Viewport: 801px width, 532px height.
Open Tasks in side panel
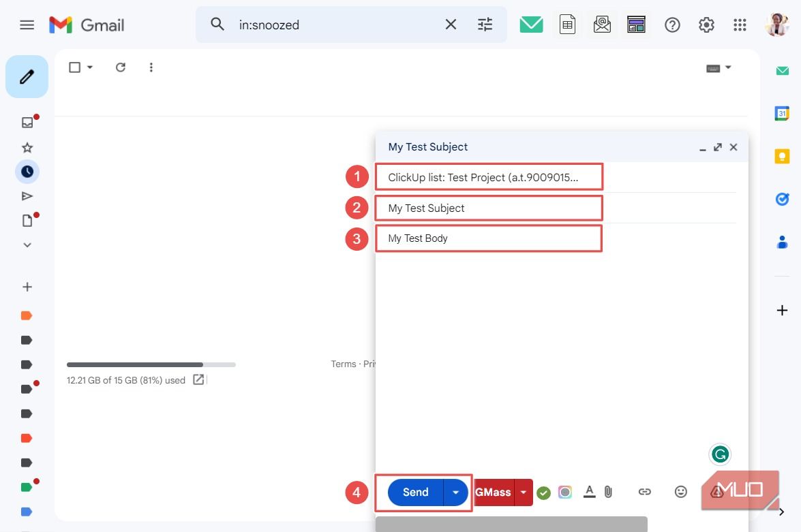(782, 199)
